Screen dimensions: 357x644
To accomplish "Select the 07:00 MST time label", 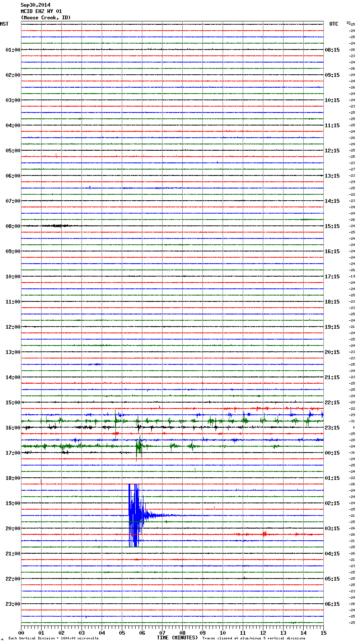I will [x=13, y=201].
